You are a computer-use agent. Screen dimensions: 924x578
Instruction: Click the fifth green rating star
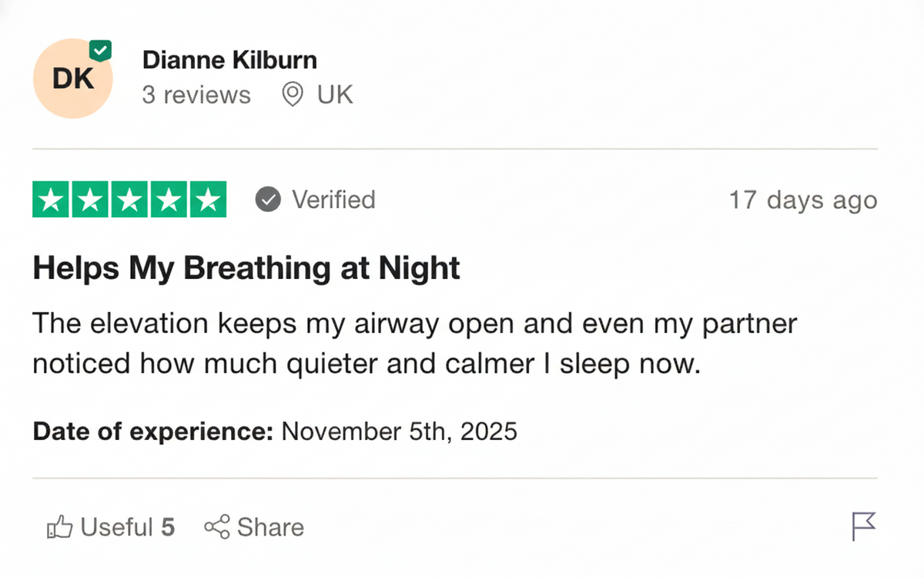[x=207, y=200]
